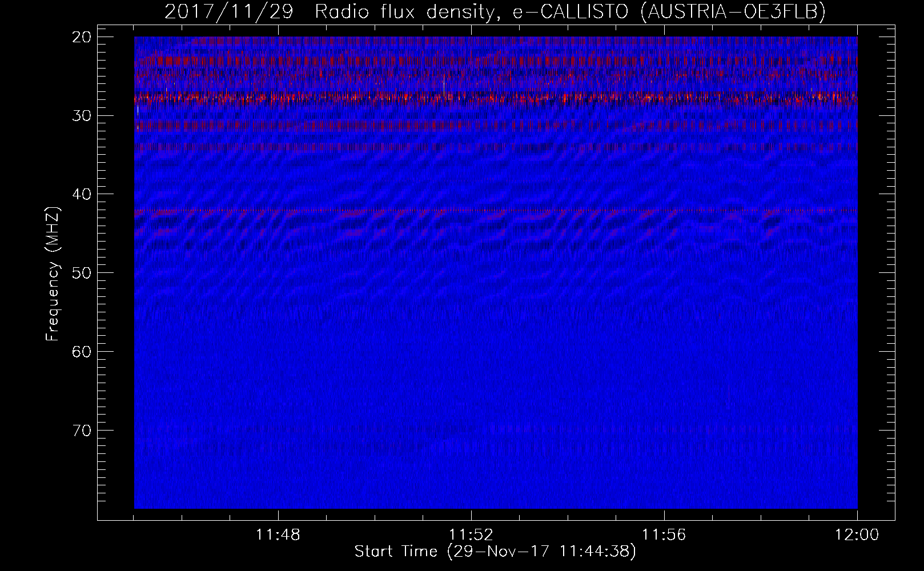Viewport: 924px width, 571px height.
Task: Select the date '2017/11/29' in the title
Action: pyautogui.click(x=228, y=11)
